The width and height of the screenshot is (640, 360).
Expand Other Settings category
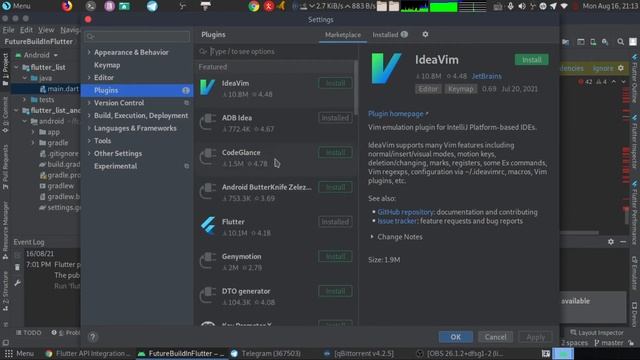89,153
